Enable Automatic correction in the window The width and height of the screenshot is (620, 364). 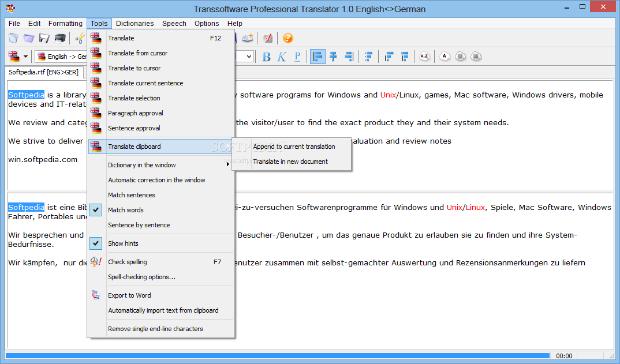pos(161,180)
